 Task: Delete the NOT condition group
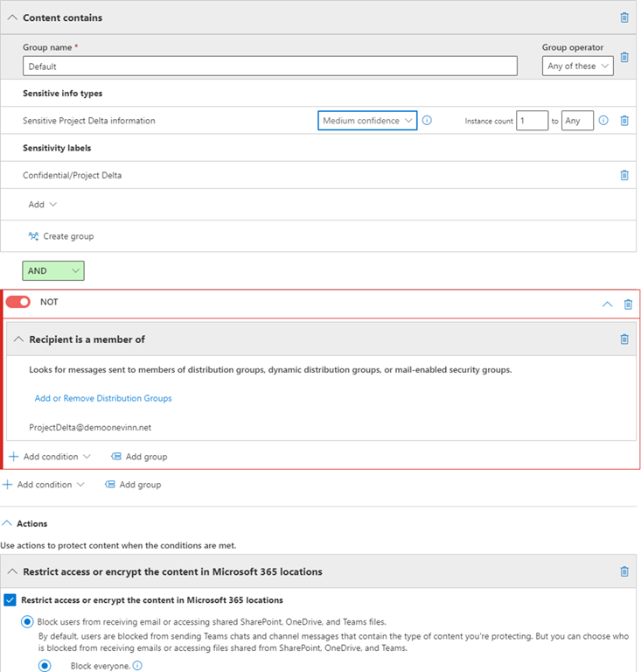(628, 304)
